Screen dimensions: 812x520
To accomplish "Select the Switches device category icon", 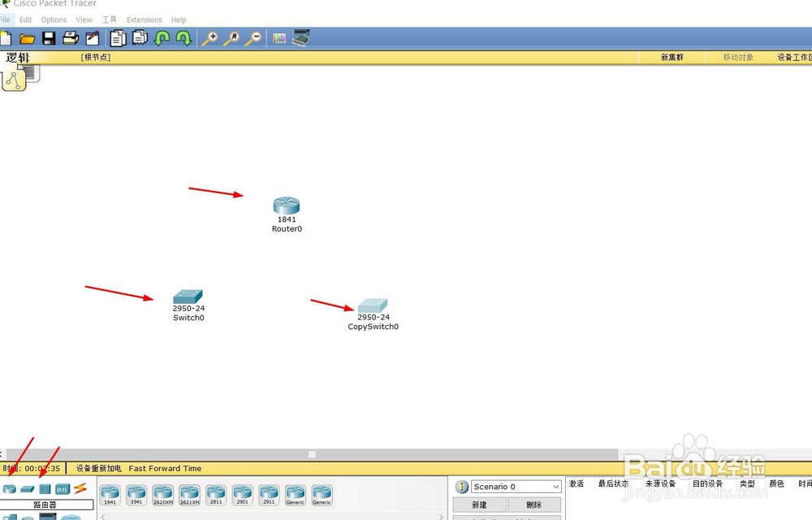I will (28, 488).
